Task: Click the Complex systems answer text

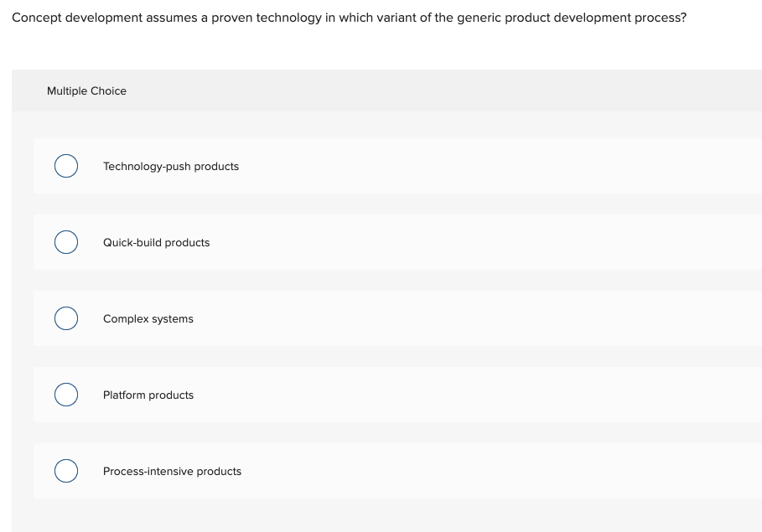Action: [148, 318]
